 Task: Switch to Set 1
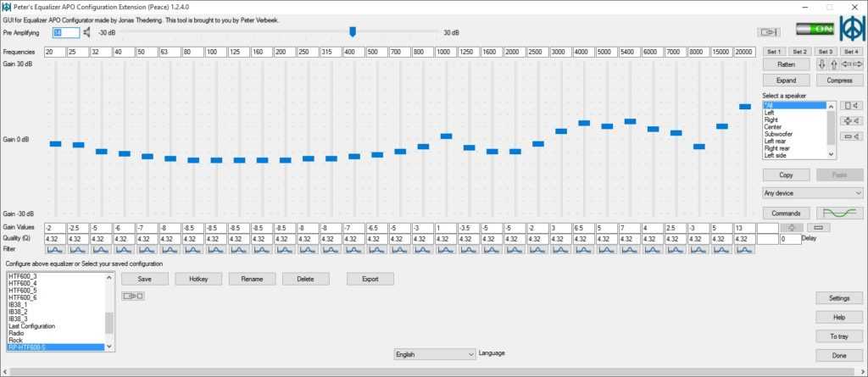click(774, 53)
